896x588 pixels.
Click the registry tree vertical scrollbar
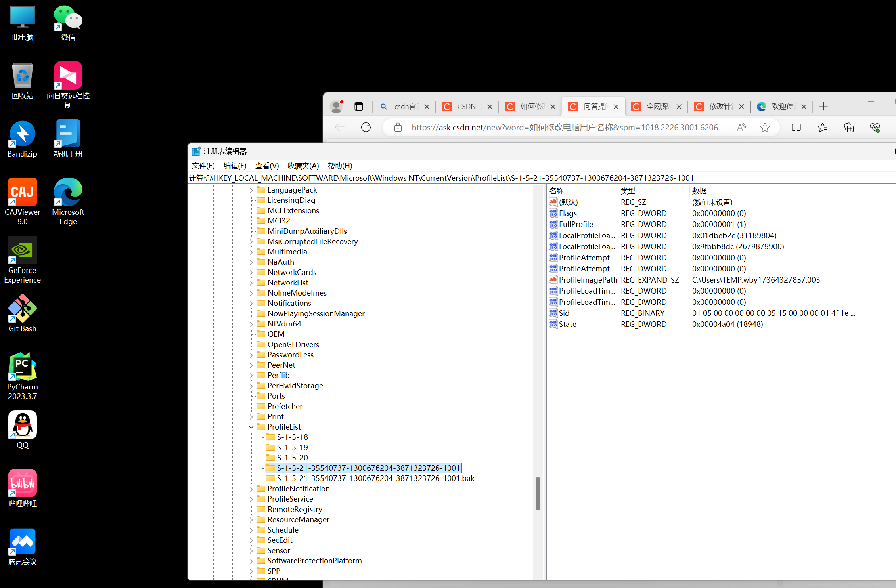[x=538, y=493]
